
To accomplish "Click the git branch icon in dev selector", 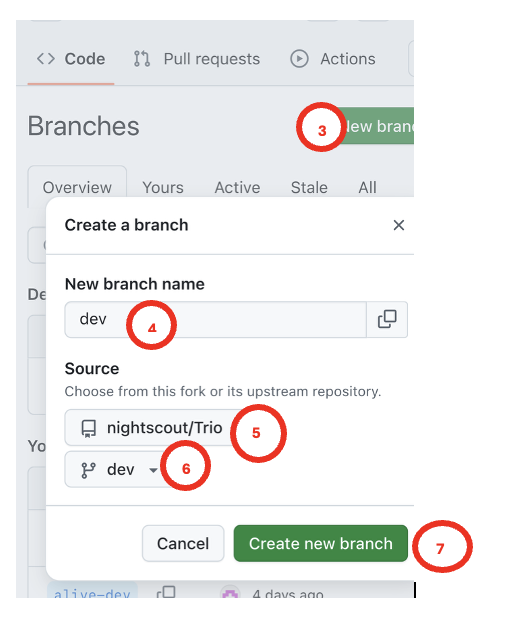I will click(x=88, y=470).
